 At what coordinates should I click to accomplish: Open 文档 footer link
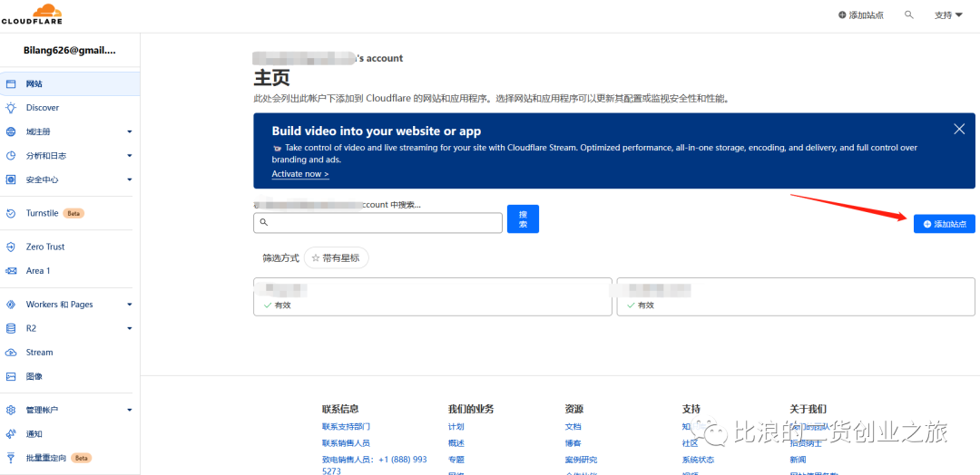coord(573,427)
